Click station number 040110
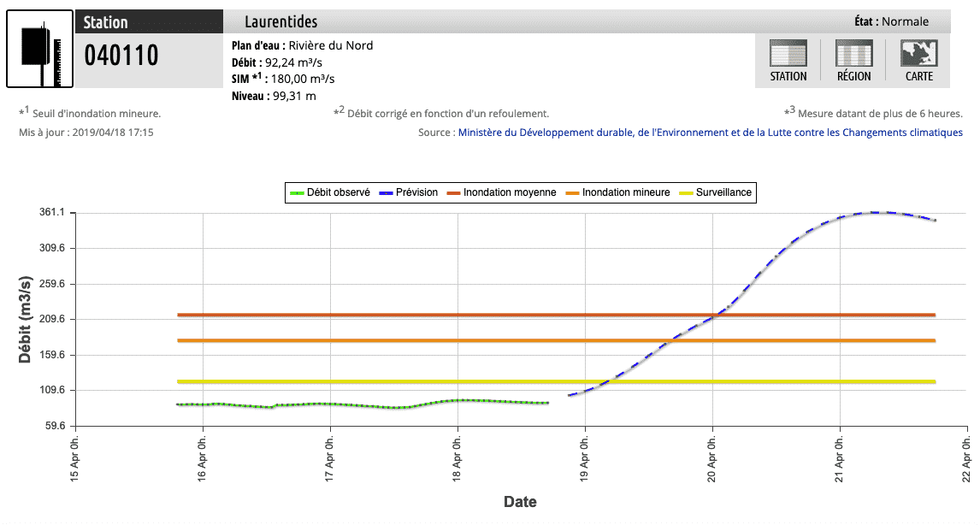Image resolution: width=980 pixels, height=525 pixels. (x=121, y=56)
